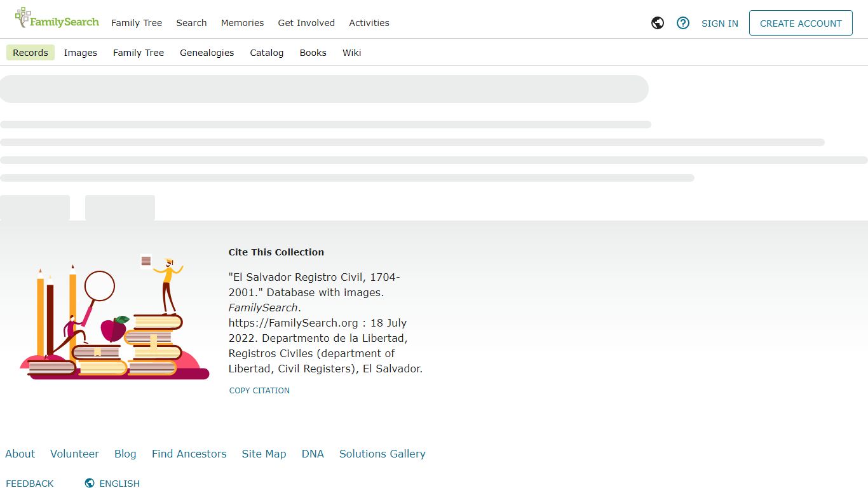The width and height of the screenshot is (868, 488).
Task: Select the Records tab
Action: click(x=31, y=53)
